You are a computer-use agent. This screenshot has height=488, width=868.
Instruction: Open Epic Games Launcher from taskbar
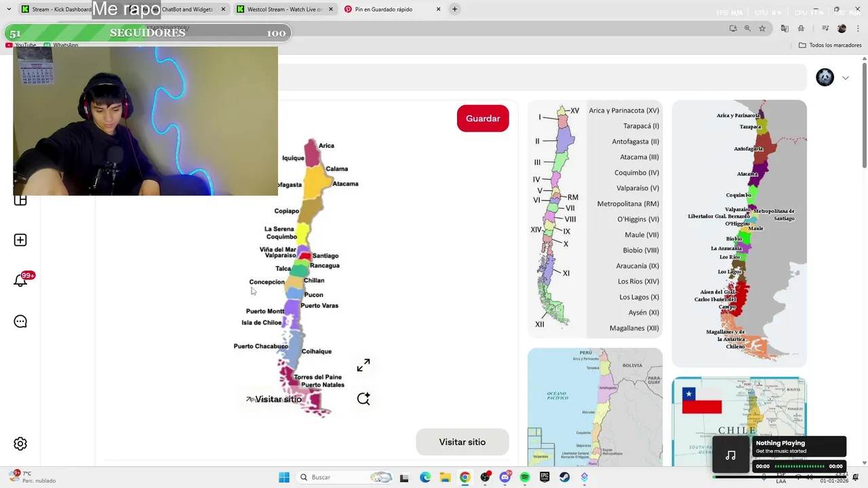point(545,477)
